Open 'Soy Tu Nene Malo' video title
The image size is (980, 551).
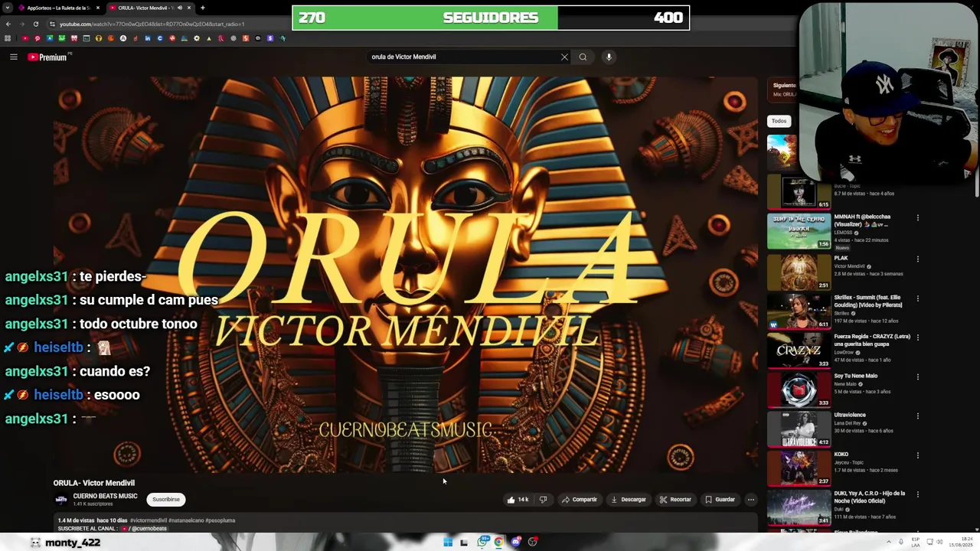(856, 376)
